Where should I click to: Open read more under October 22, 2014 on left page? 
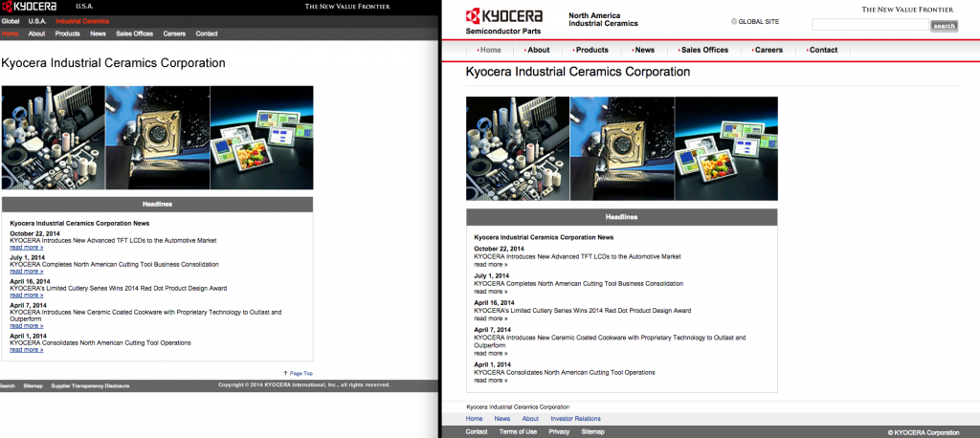[26, 248]
